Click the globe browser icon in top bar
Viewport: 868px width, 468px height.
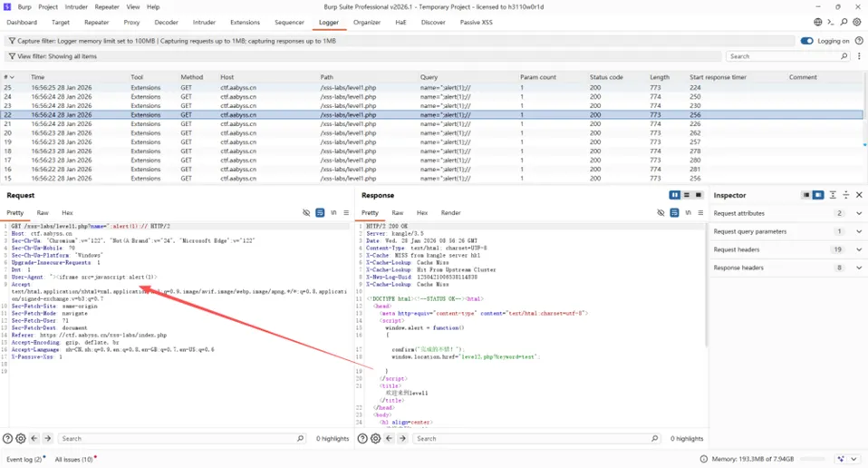[817, 22]
